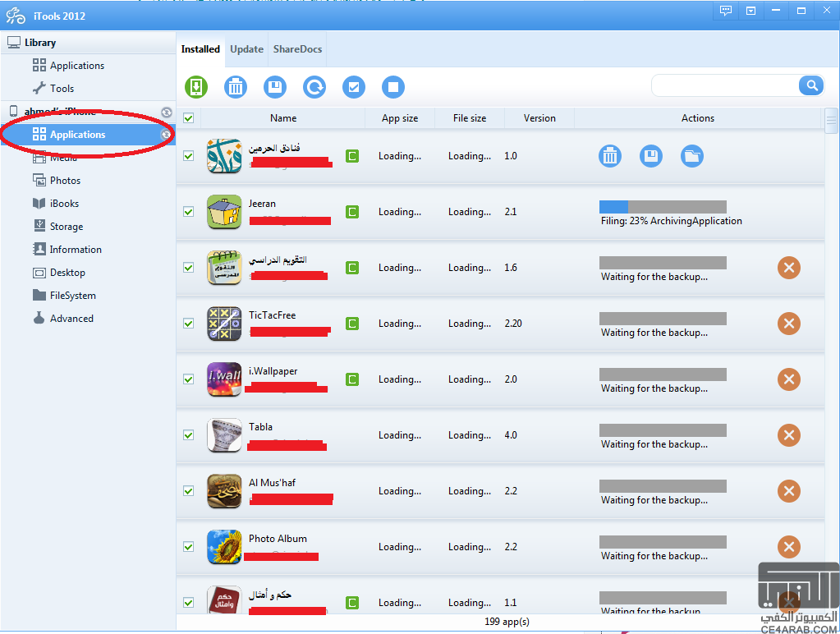Click the green C badge in i.Wallpaper row
Image resolution: width=840 pixels, height=634 pixels.
point(352,379)
